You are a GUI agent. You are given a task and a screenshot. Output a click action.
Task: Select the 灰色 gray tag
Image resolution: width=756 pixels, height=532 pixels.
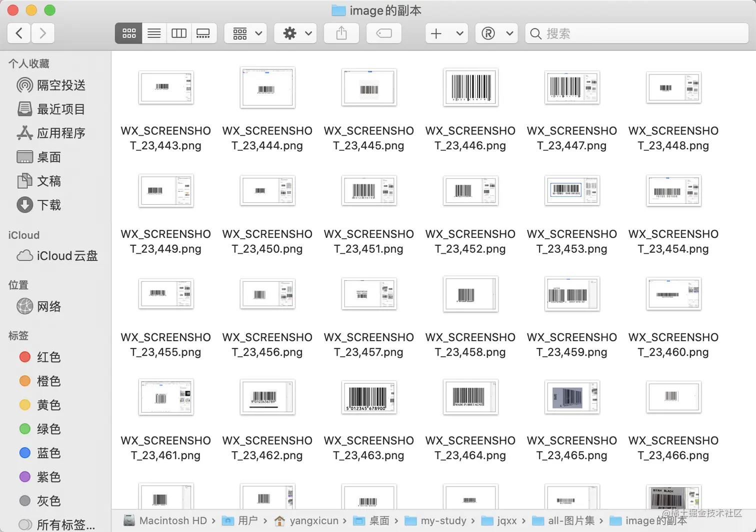pos(40,501)
